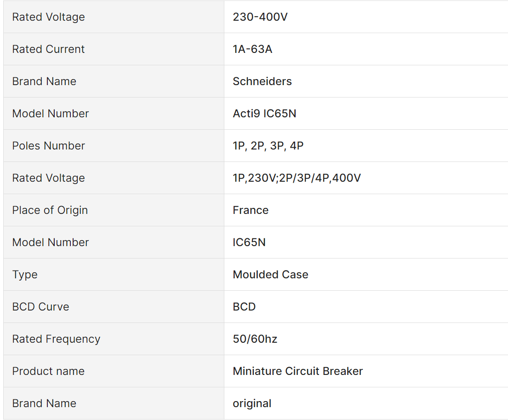The width and height of the screenshot is (508, 420).
Task: Select the "1P, 2P, 3P, 4P" value
Action: tap(268, 146)
